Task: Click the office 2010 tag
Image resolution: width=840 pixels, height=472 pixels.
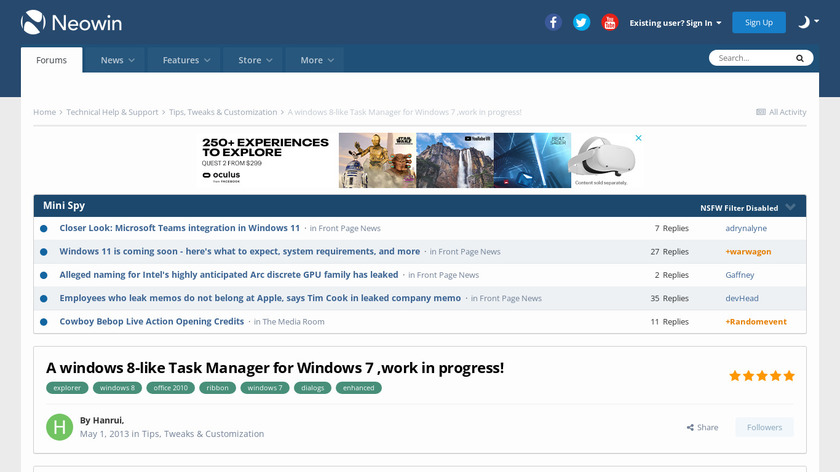Action: point(170,388)
